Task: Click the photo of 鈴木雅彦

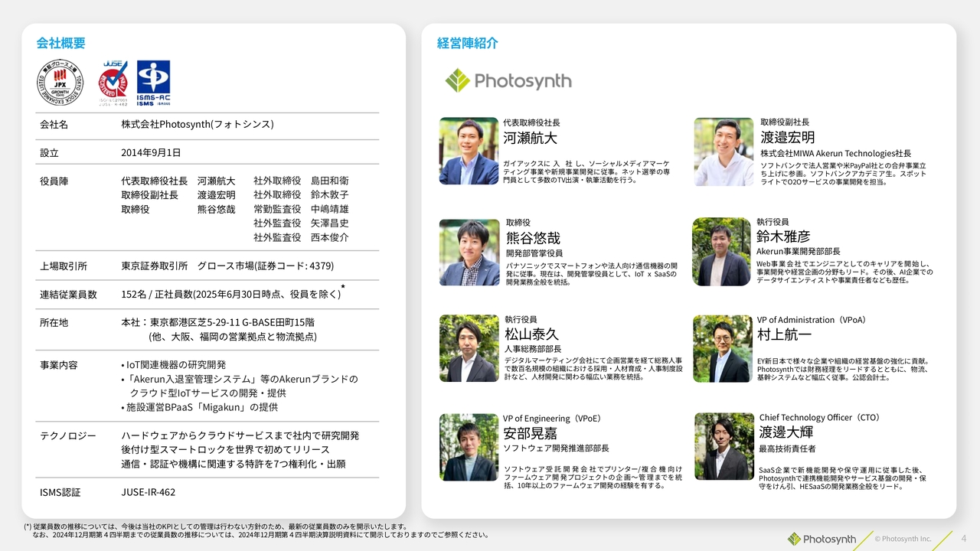Action: [721, 252]
